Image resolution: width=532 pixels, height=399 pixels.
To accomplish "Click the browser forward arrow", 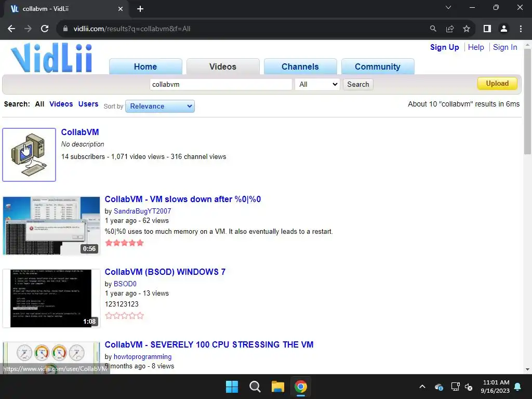I will point(28,29).
